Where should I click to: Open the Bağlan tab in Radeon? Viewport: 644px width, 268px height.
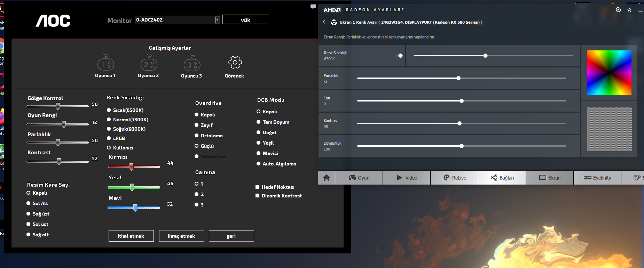click(x=502, y=178)
